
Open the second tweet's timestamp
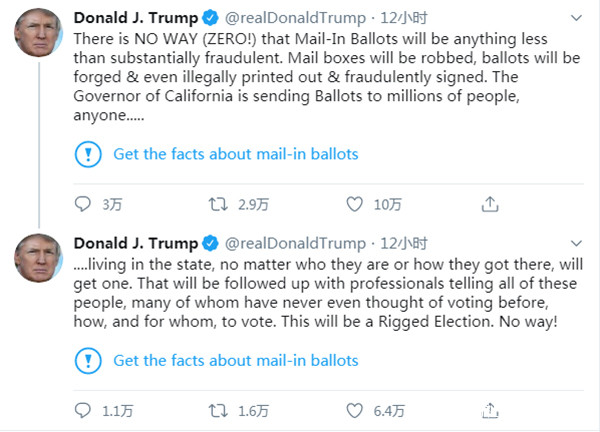[x=404, y=243]
